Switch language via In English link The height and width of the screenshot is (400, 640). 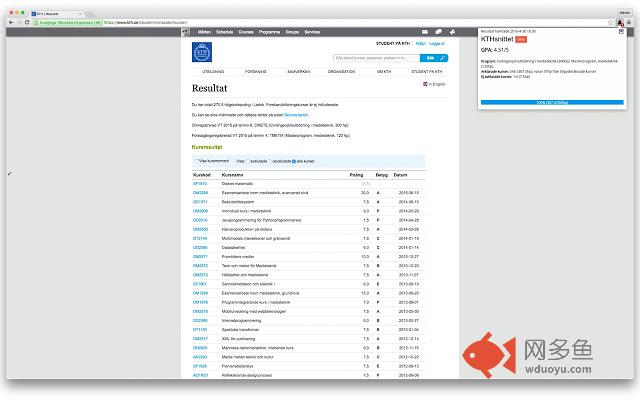coord(437,84)
